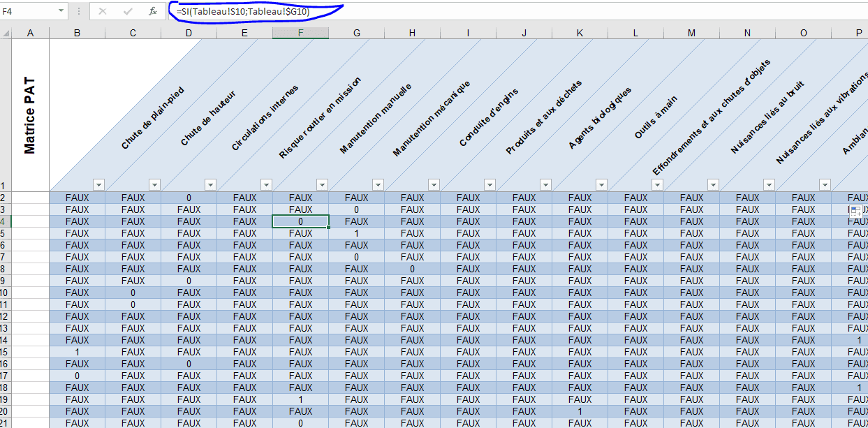Select cell G5 containing value 1

tap(356, 233)
